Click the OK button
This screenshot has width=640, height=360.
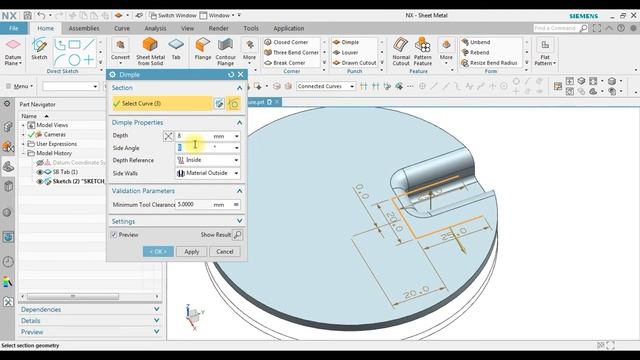click(158, 251)
